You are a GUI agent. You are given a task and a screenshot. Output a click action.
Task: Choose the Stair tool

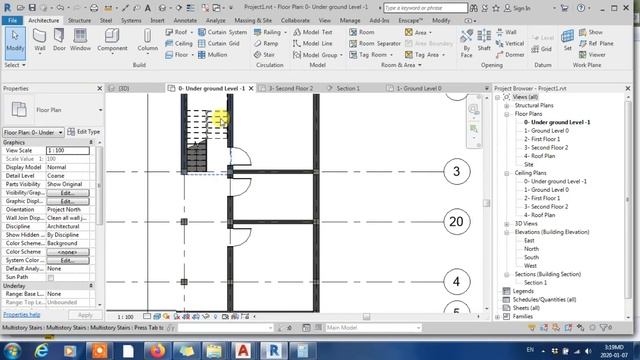[264, 55]
